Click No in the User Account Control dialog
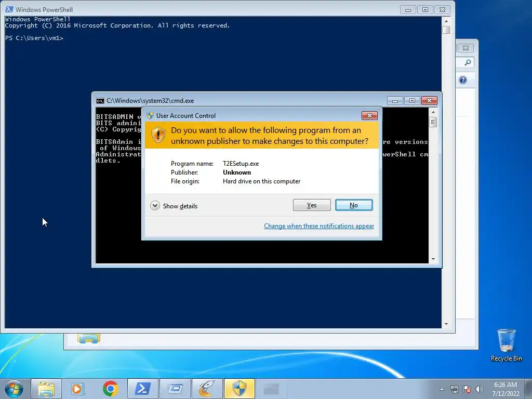 pos(354,205)
